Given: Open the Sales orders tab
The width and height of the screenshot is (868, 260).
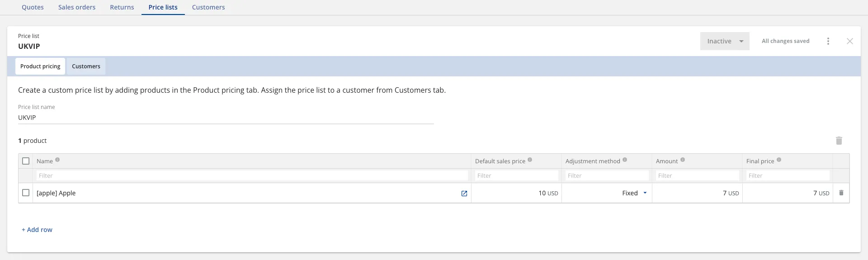Looking at the screenshot, I should click(77, 7).
